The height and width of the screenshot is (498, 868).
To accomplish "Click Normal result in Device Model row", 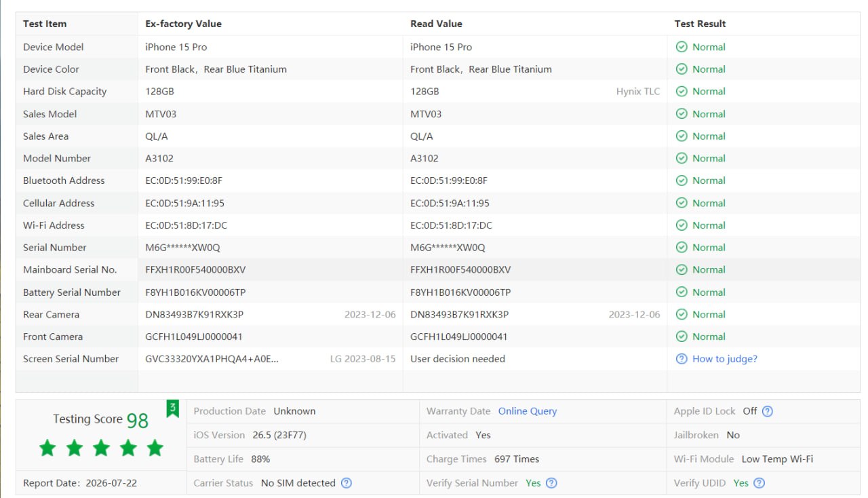I will click(709, 47).
